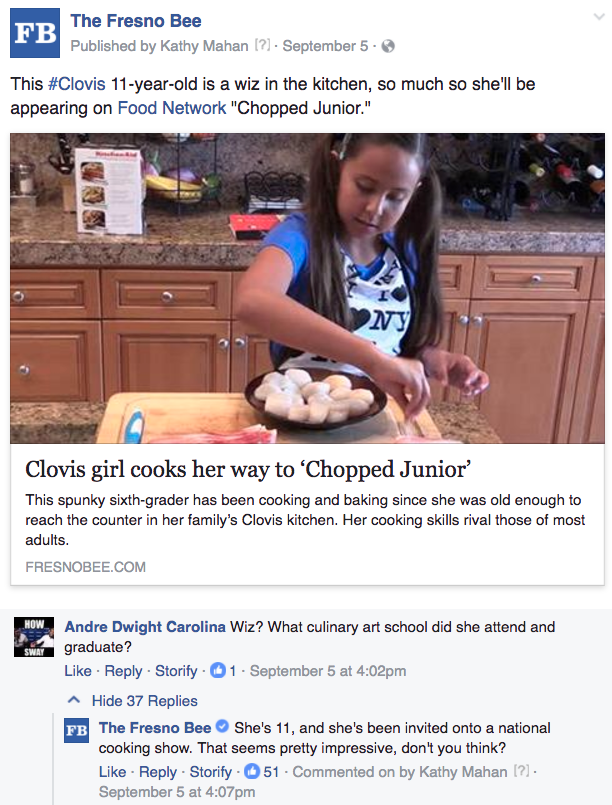Storify Andre Dwight Carolina's comment

coord(176,671)
